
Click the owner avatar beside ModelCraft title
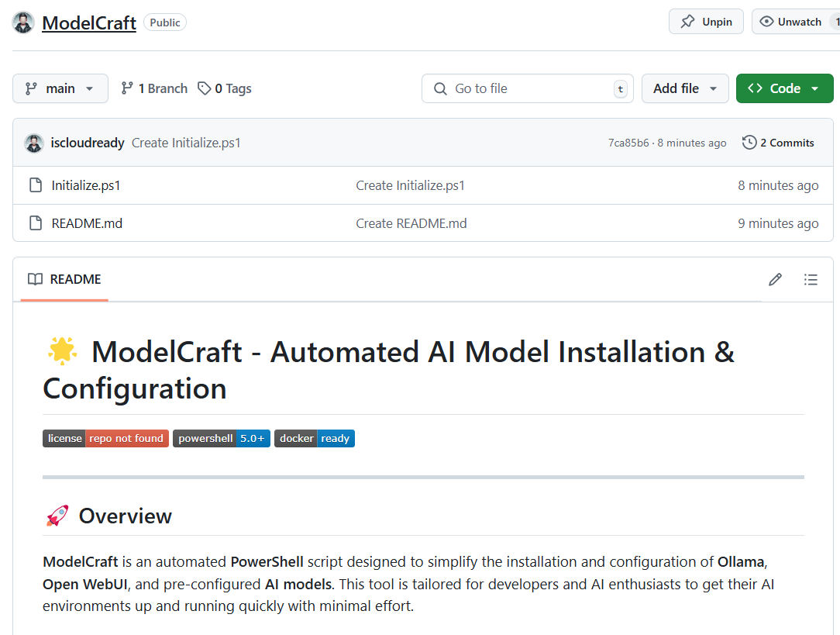[x=23, y=22]
